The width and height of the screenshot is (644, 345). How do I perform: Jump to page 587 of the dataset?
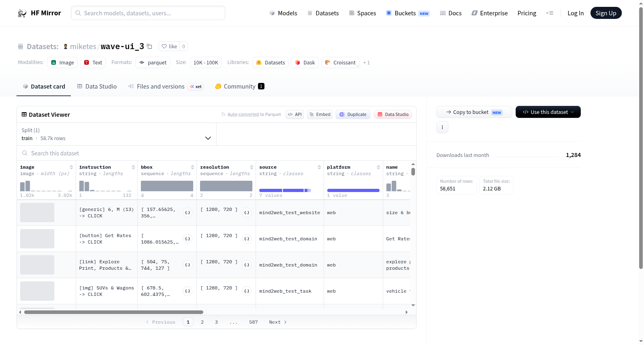(254, 322)
